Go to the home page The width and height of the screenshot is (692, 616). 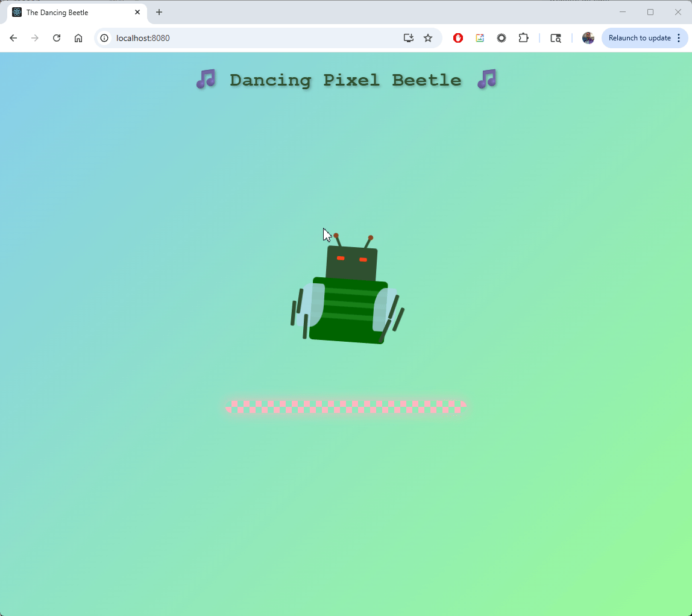[x=78, y=38]
